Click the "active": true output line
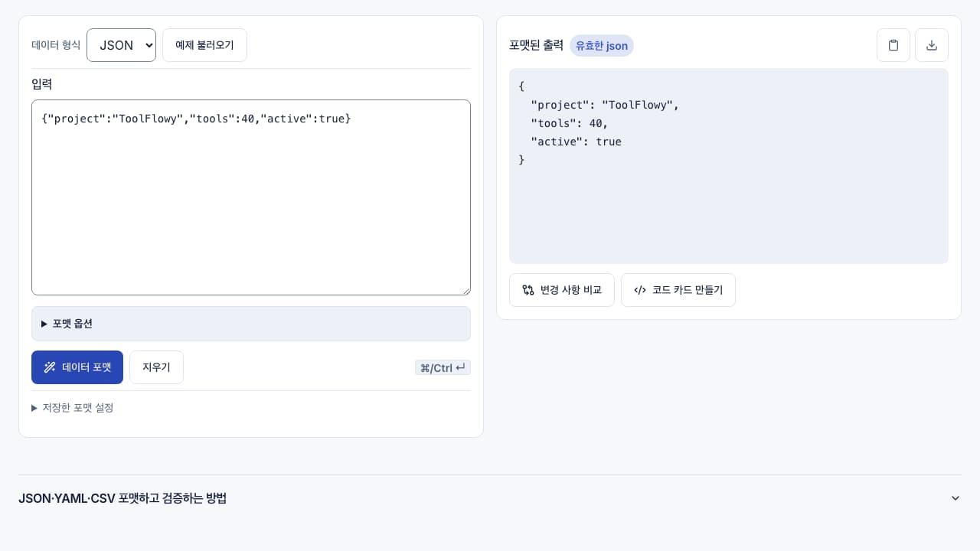The width and height of the screenshot is (980, 551). click(x=576, y=142)
